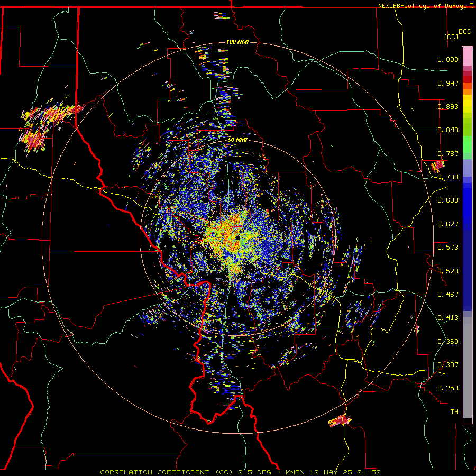Click the black radar site dot at center
Screen dimensions: 476x476
237,237
